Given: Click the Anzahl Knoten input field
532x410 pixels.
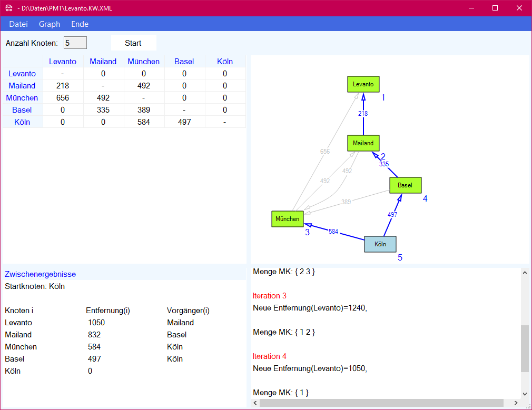Looking at the screenshot, I should [75, 43].
